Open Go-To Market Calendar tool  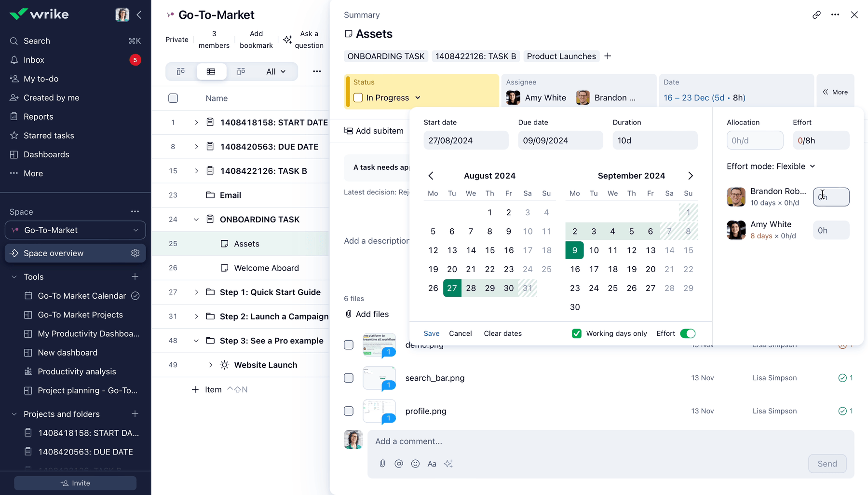[x=81, y=296]
